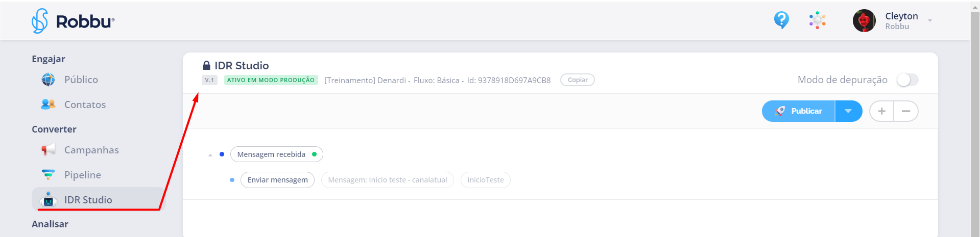
Task: Enable the Modo de depuração toggle
Action: click(x=907, y=80)
